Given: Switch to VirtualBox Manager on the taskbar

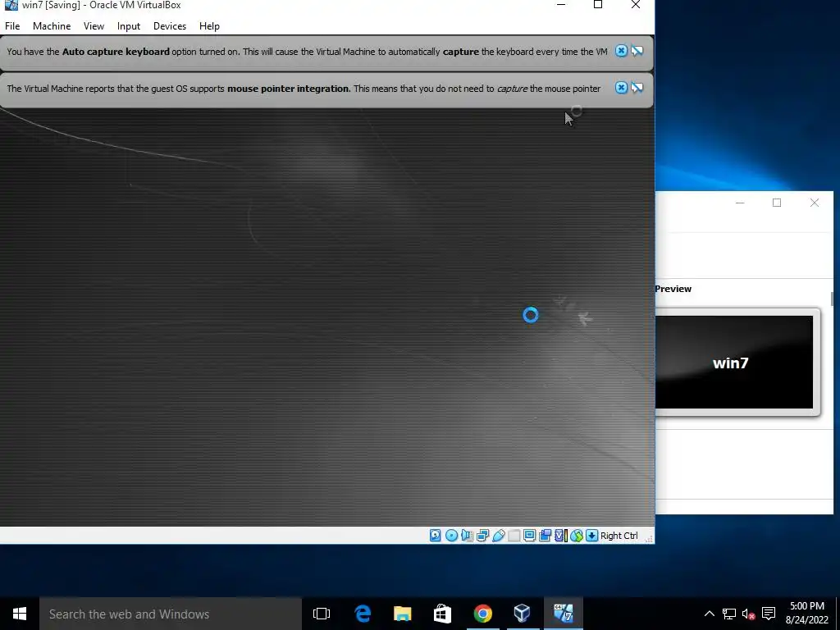Looking at the screenshot, I should (523, 614).
